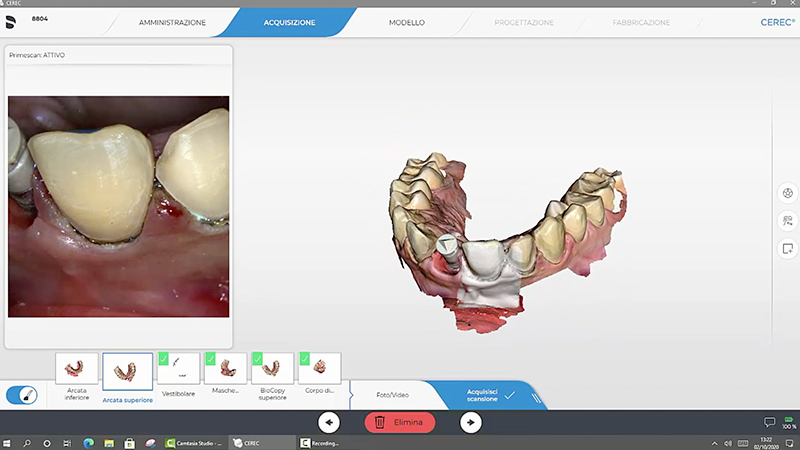
Task: Click the right arrow forward button
Action: [470, 422]
